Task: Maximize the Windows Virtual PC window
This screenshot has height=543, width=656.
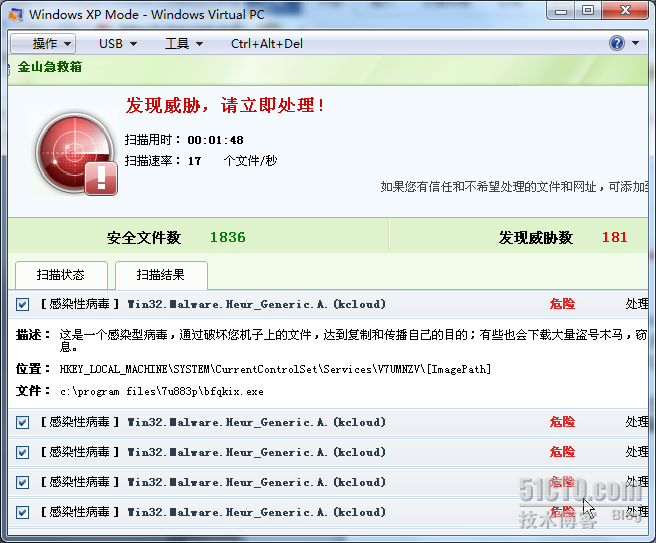Action: point(588,10)
